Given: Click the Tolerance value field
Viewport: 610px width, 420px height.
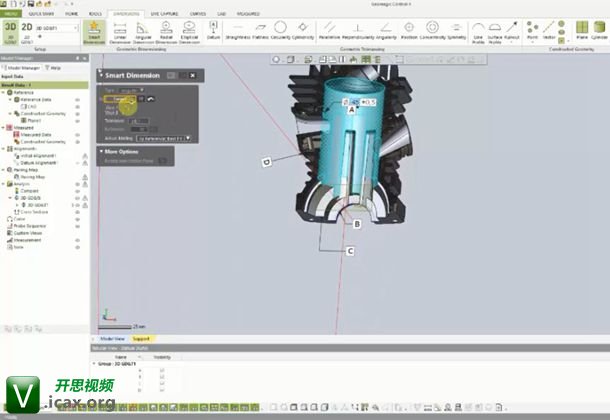Looking at the screenshot, I should (138, 121).
